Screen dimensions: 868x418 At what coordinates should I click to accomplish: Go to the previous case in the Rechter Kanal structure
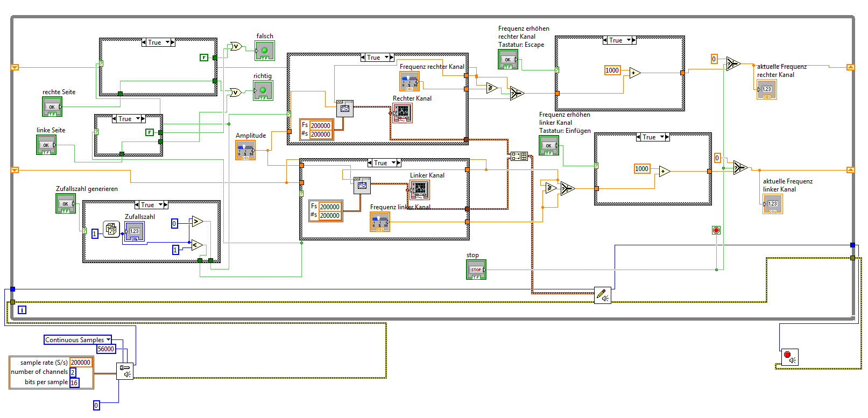pos(363,58)
